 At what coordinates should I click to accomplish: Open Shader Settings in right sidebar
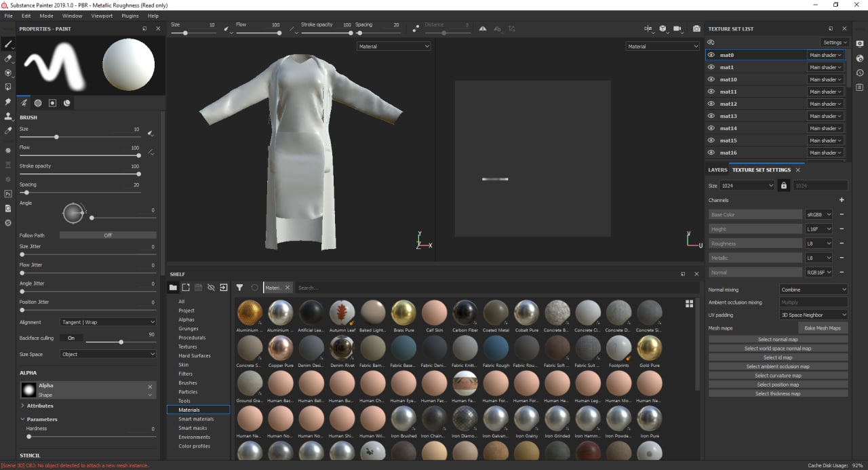point(860,58)
